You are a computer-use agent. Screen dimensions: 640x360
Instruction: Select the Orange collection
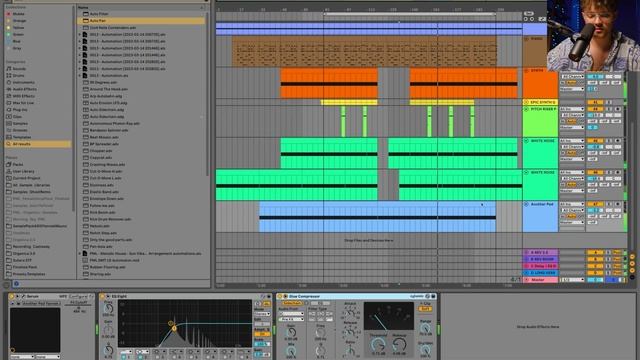(19, 21)
